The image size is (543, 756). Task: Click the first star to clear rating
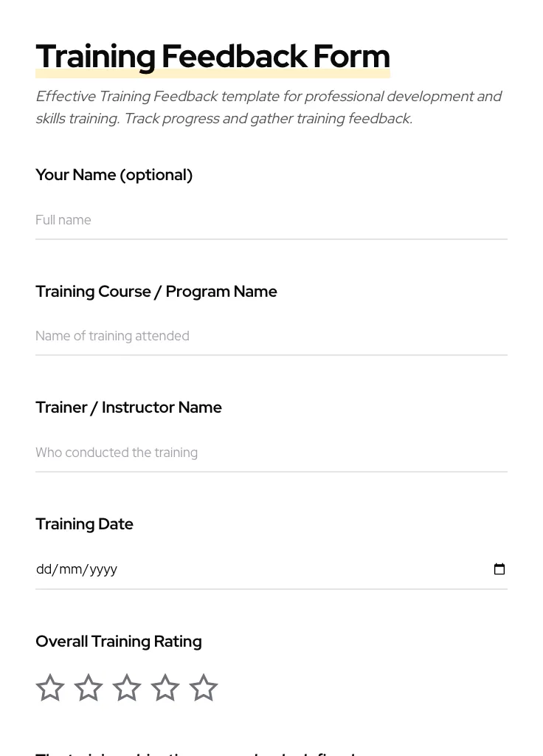click(50, 687)
